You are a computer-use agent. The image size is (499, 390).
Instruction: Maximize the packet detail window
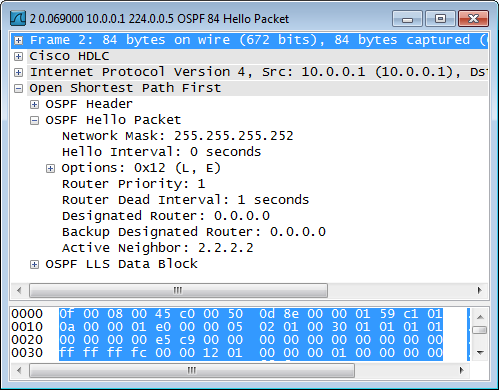click(440, 19)
